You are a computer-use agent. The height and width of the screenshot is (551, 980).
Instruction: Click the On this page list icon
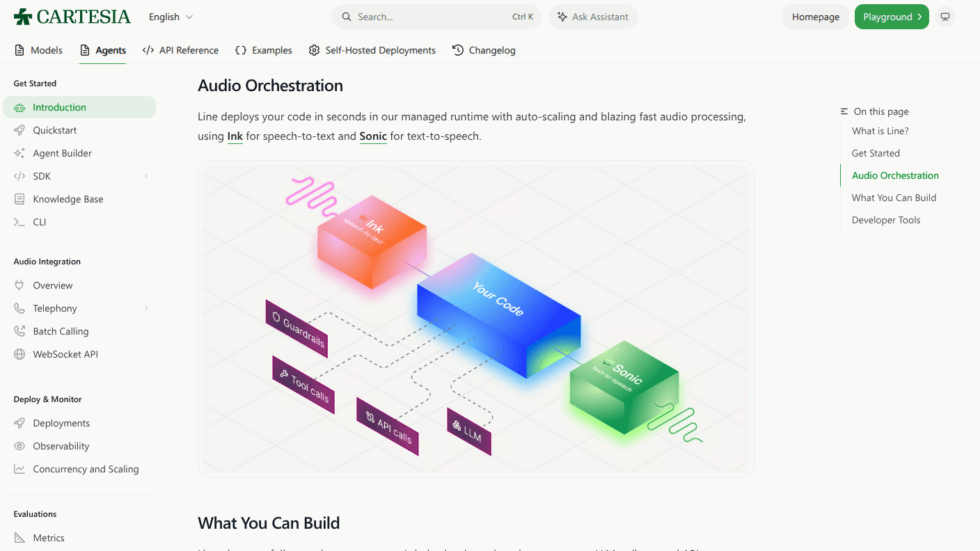pyautogui.click(x=844, y=111)
